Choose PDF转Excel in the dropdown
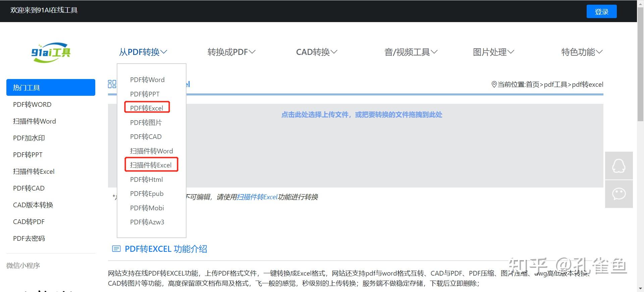The height and width of the screenshot is (292, 644). coord(147,108)
